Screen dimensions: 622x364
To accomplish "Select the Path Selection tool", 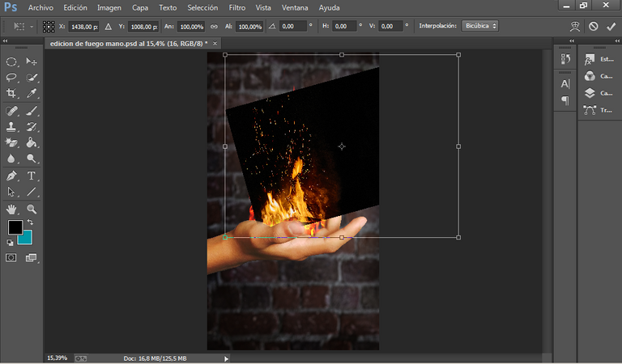I will [11, 192].
